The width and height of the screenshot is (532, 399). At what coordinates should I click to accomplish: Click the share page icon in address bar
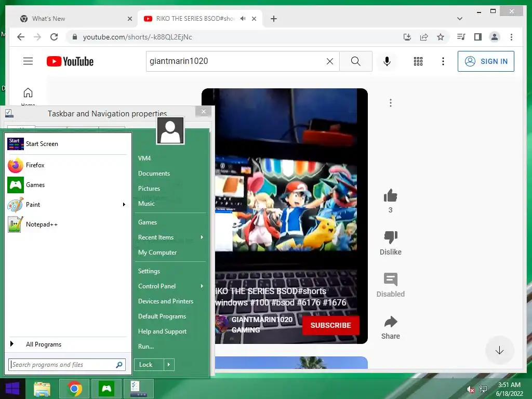pyautogui.click(x=424, y=37)
